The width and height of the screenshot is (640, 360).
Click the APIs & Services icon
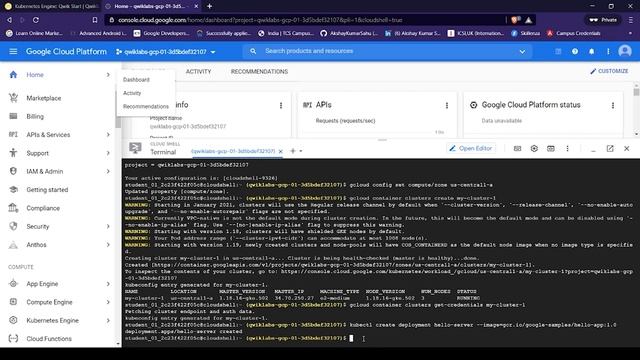pyautogui.click(x=13, y=135)
